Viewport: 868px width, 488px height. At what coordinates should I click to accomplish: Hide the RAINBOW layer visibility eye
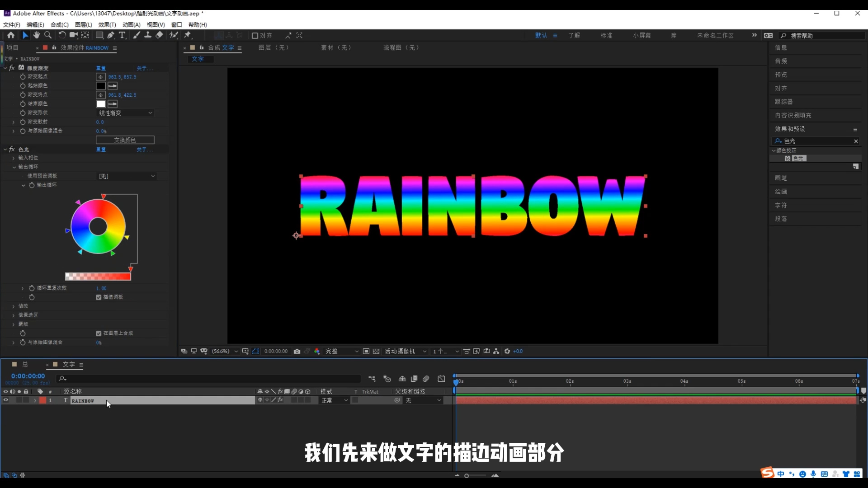[x=5, y=400]
